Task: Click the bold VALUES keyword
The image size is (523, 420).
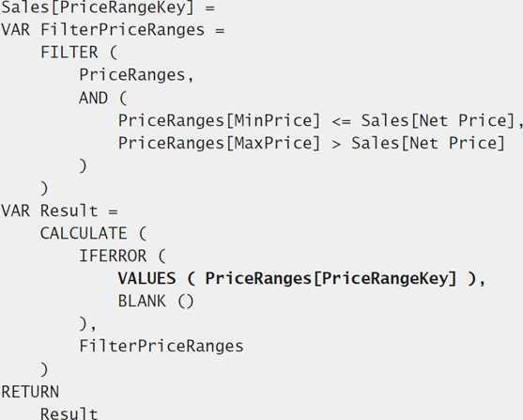Action: pos(146,279)
